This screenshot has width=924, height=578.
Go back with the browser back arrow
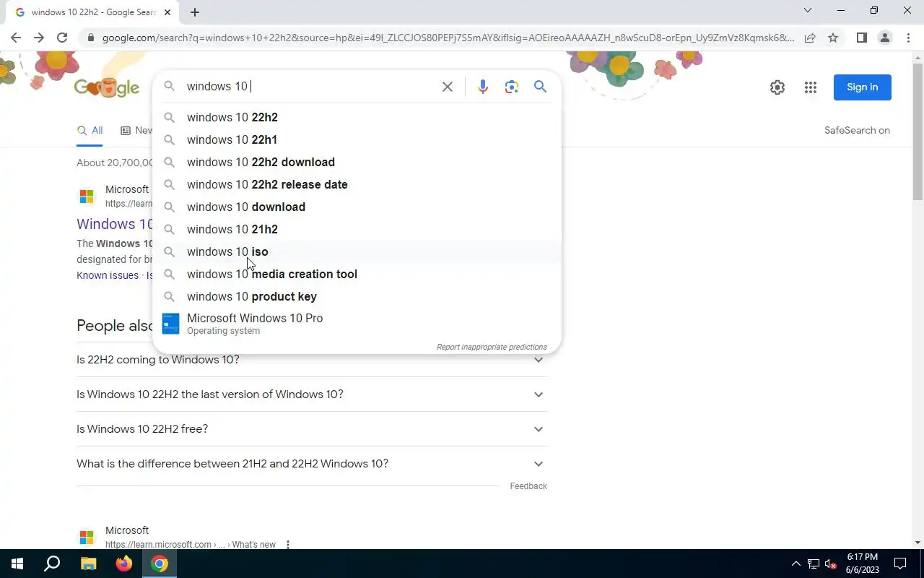click(x=16, y=38)
